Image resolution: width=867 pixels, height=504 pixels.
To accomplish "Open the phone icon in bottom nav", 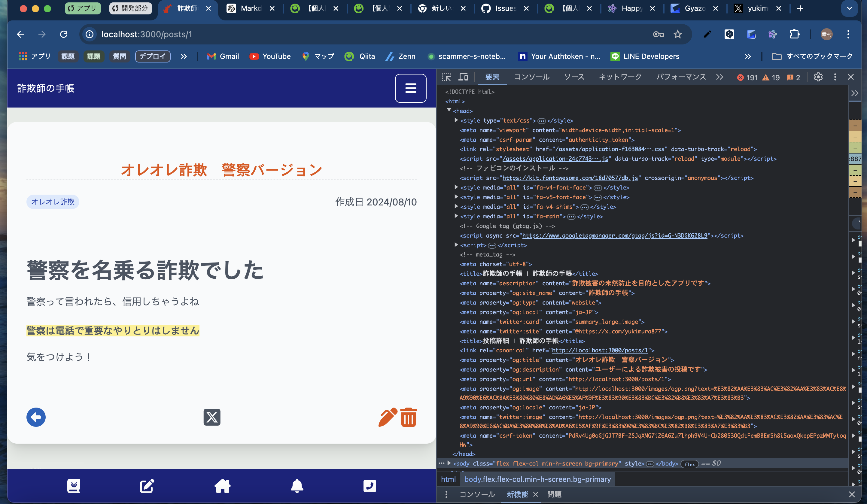I will [370, 486].
